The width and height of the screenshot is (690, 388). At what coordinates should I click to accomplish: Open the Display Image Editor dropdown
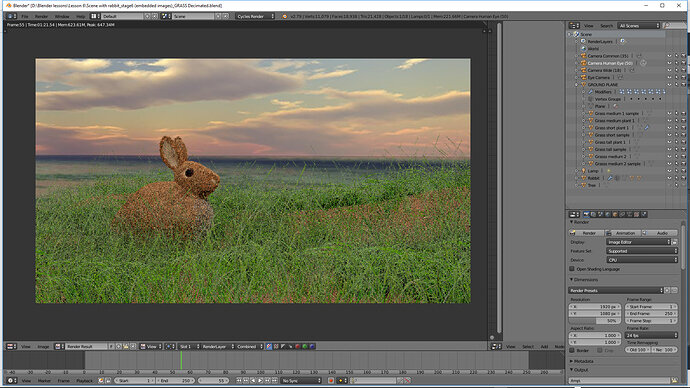(639, 242)
